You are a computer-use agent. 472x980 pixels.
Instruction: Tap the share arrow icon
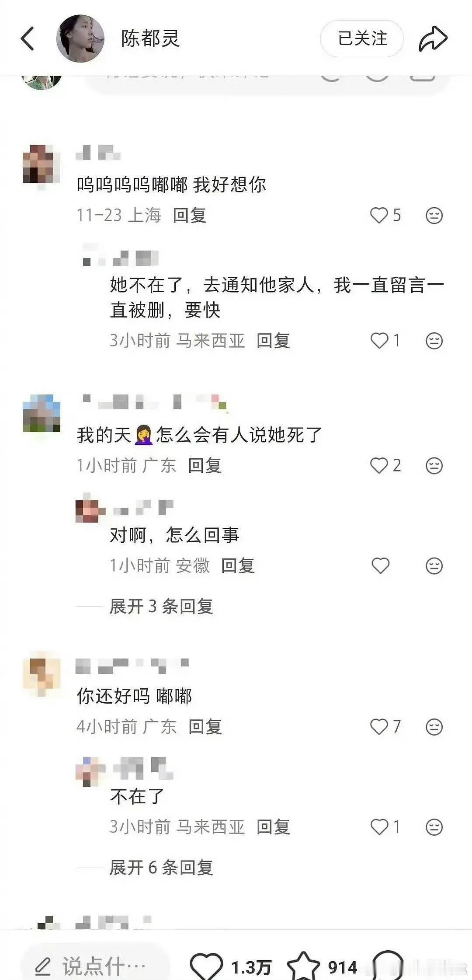coord(433,38)
